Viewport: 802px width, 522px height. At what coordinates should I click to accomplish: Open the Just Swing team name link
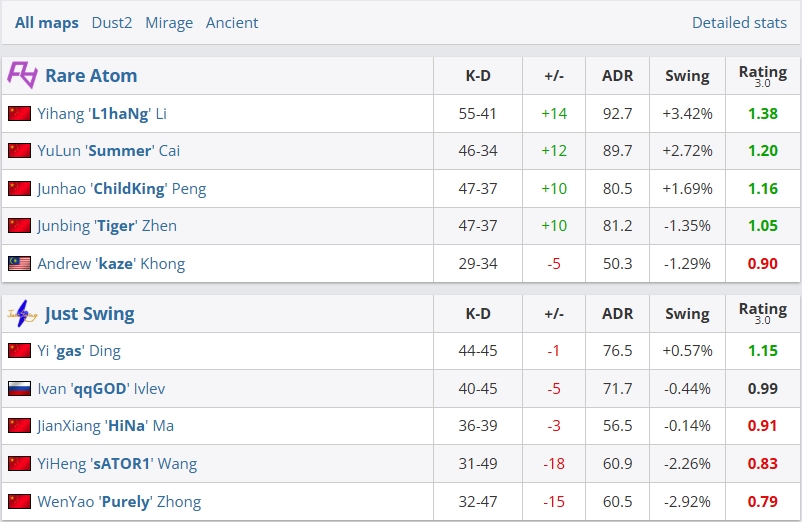pos(90,313)
